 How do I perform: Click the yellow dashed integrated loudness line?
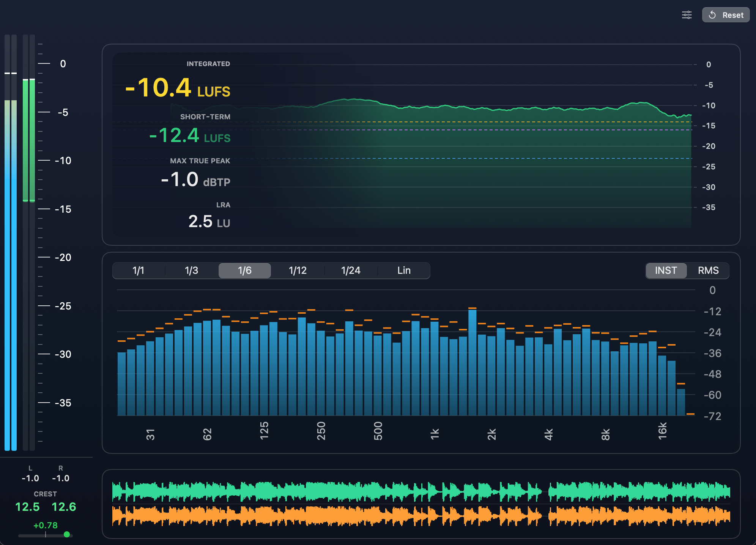coord(402,122)
